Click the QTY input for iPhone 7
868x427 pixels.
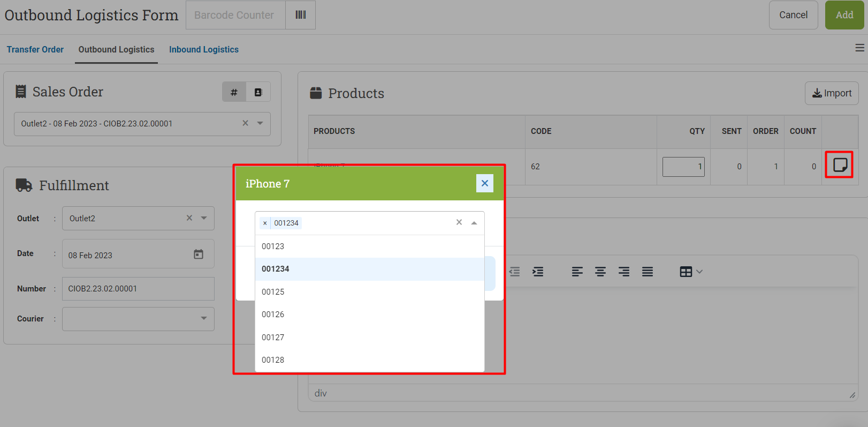pos(683,167)
